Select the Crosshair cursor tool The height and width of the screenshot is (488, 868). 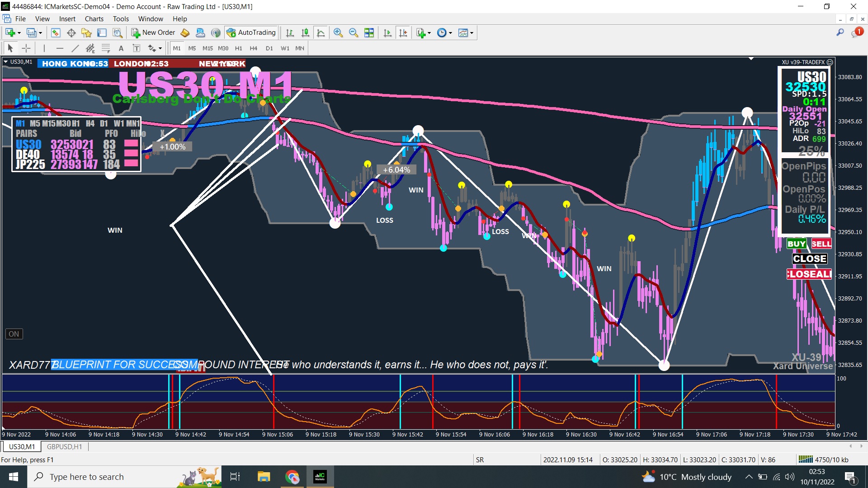coord(26,48)
